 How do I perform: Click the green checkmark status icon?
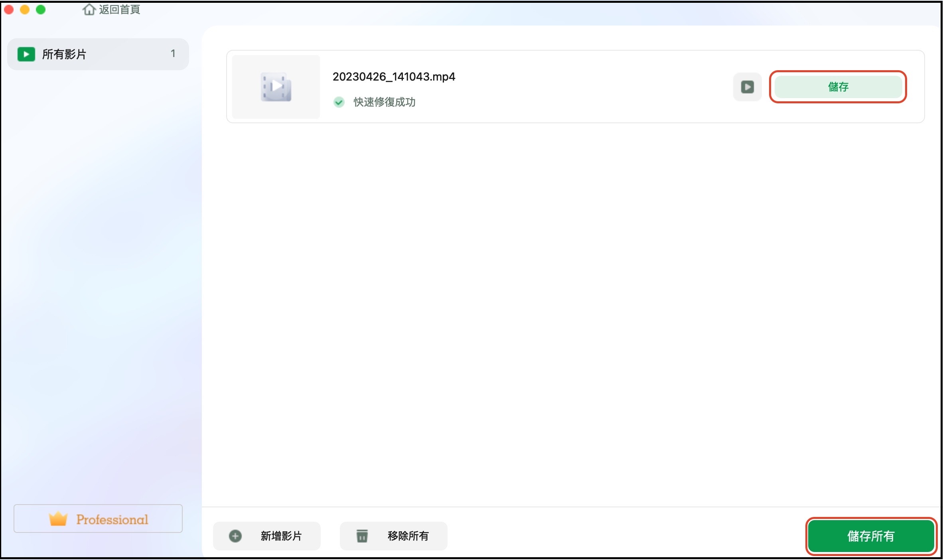pyautogui.click(x=339, y=102)
